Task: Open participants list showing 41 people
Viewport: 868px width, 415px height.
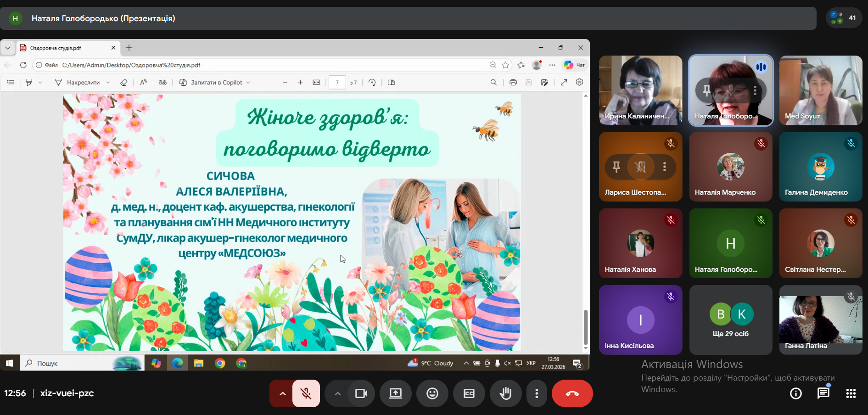Action: pyautogui.click(x=844, y=18)
